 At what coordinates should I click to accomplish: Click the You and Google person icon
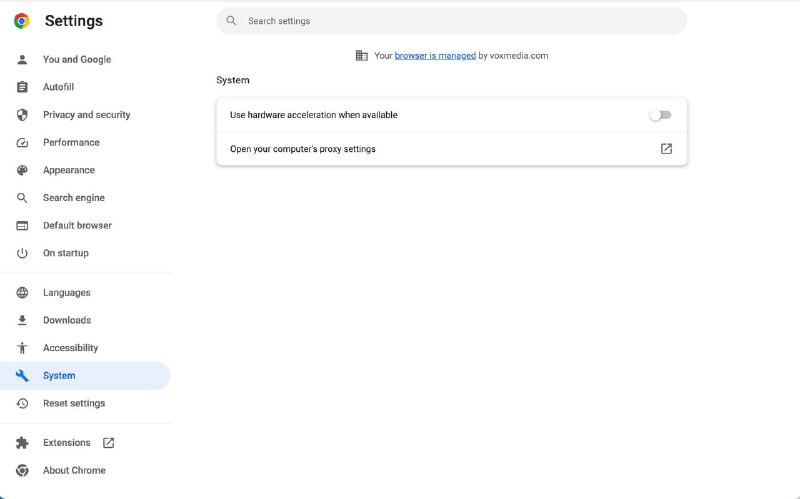point(22,60)
